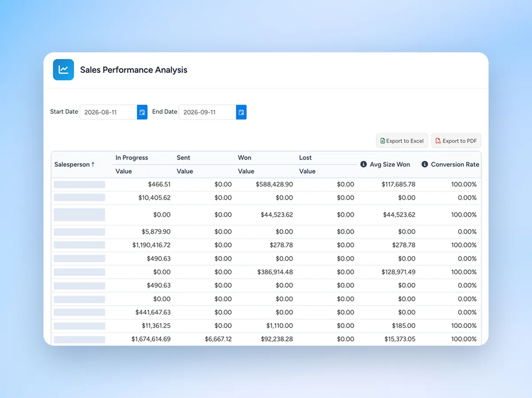
Task: Click the Conversion Rate header
Action: click(455, 164)
